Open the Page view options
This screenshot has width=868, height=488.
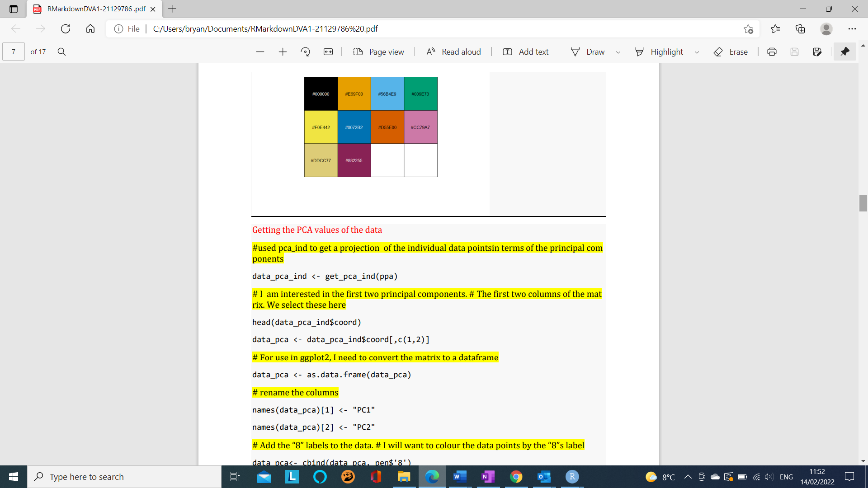378,52
